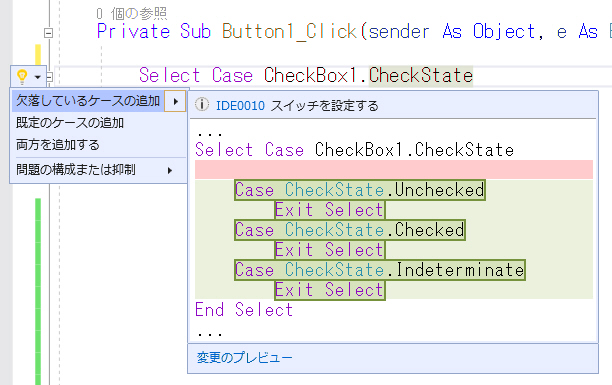
Task: Expand the 欠落しているケースの追加 submenu arrow
Action: coord(175,102)
